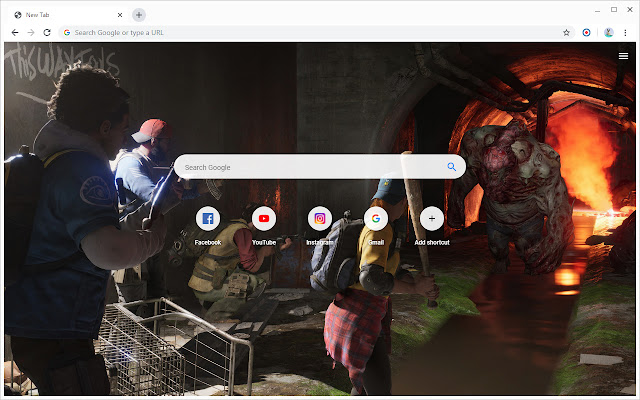
Task: Open a new tab with the plus button
Action: 139,15
